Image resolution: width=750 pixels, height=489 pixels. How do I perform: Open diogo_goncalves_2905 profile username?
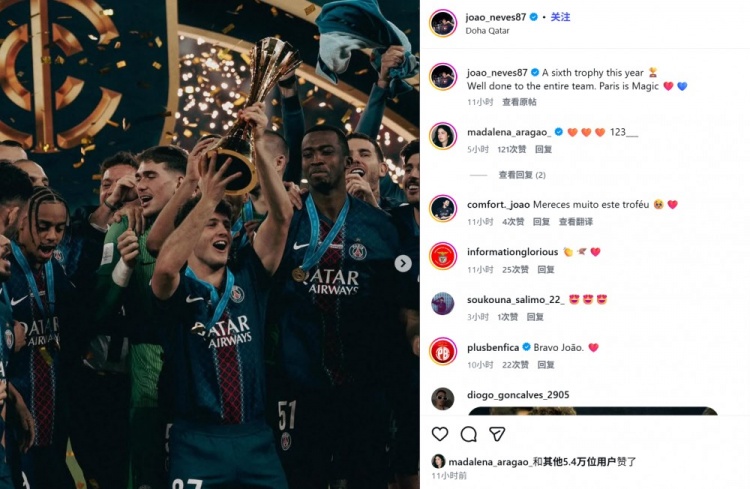click(x=518, y=395)
